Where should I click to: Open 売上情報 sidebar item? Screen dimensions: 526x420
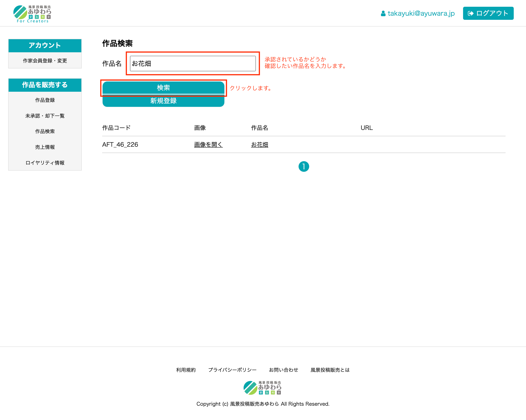[45, 147]
